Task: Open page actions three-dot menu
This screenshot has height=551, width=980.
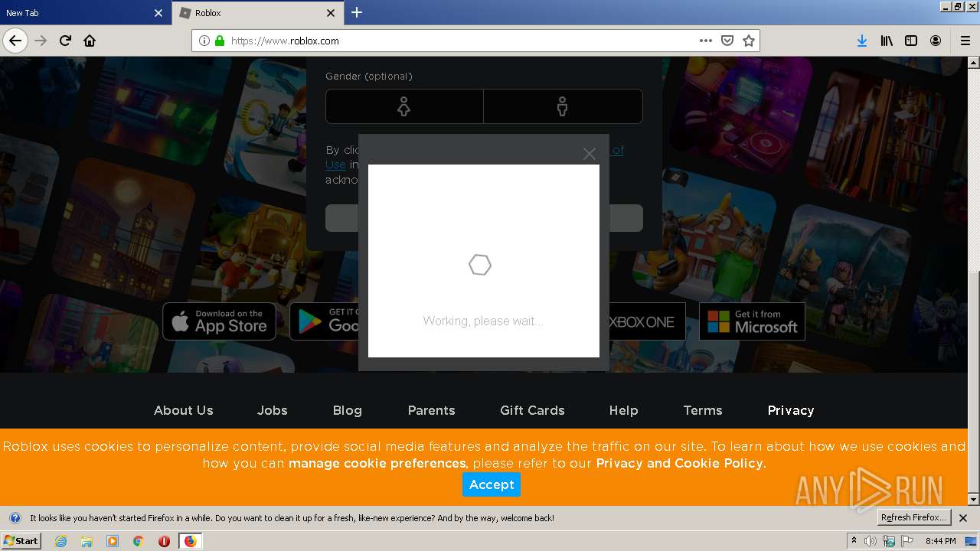Action: tap(706, 41)
